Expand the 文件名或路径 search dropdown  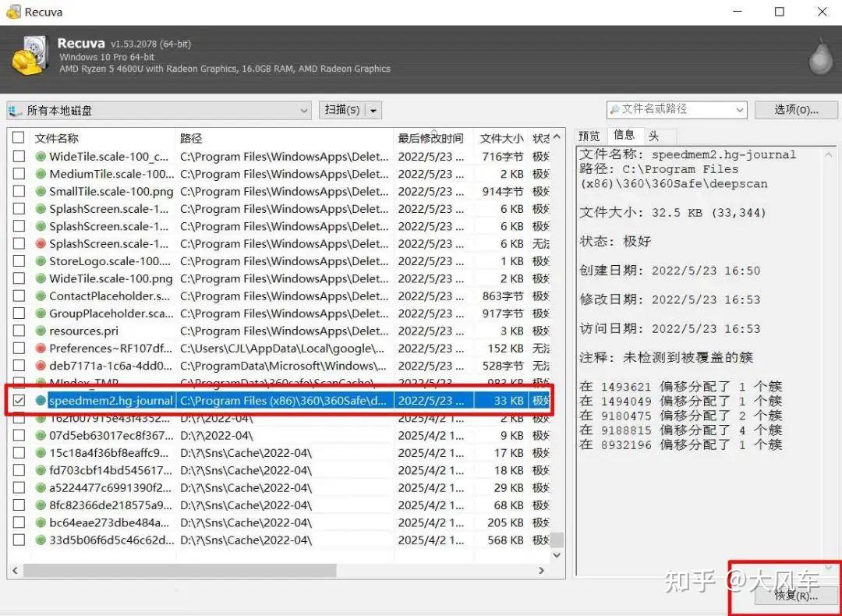[x=739, y=110]
